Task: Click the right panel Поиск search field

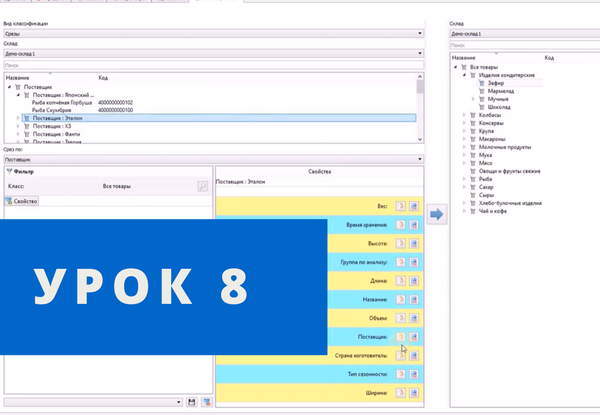Action: [x=525, y=45]
